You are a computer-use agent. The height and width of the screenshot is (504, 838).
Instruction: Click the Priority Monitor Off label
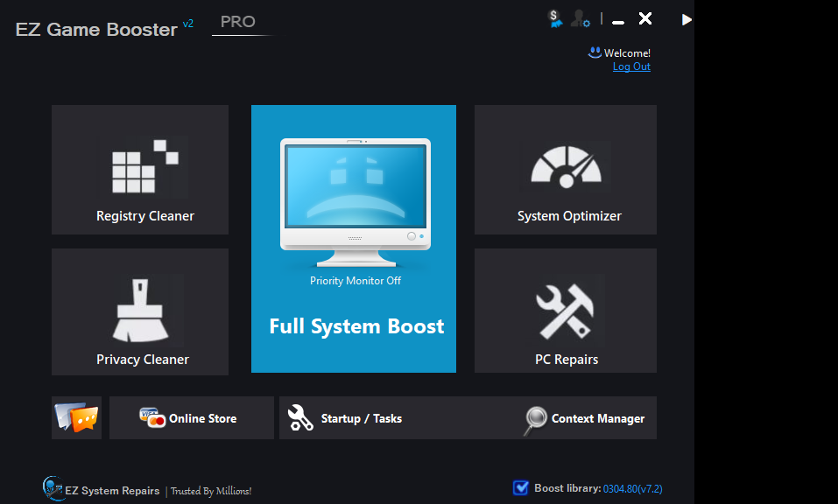[x=356, y=281]
